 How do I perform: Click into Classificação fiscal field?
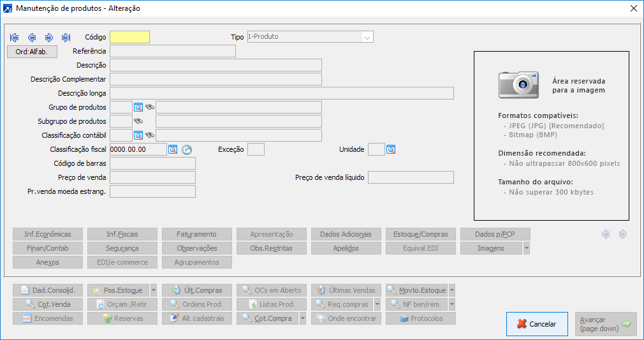[138, 149]
